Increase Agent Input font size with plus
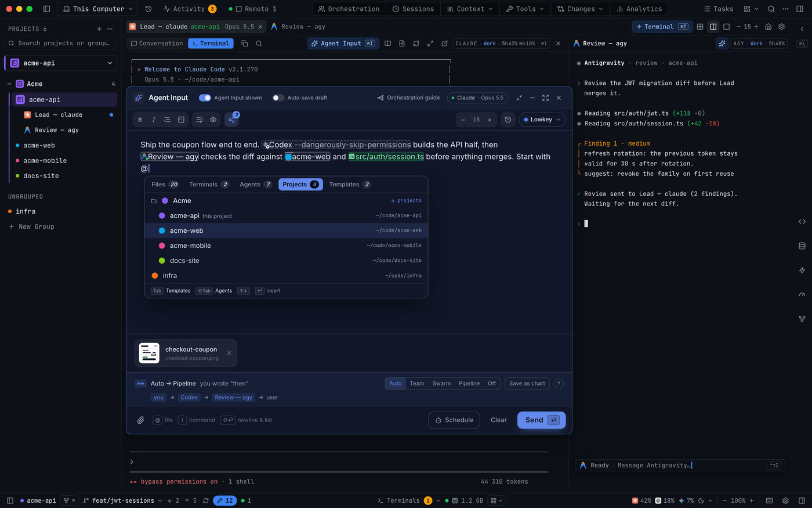 coord(490,120)
